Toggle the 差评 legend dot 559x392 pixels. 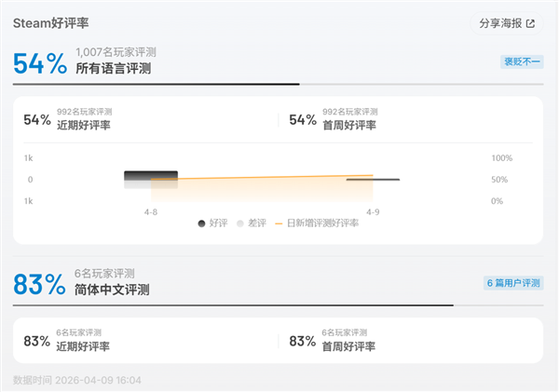tap(240, 223)
